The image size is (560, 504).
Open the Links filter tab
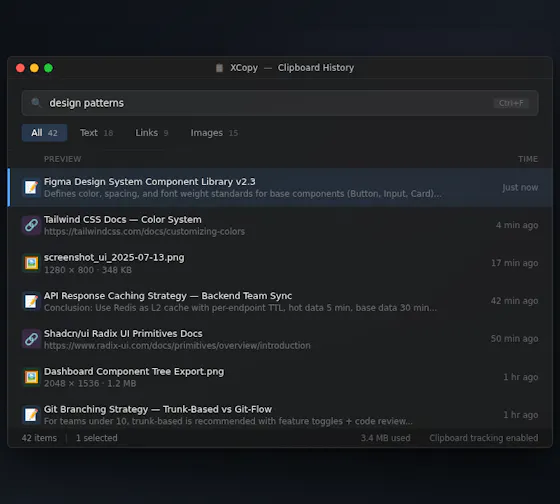point(151,133)
